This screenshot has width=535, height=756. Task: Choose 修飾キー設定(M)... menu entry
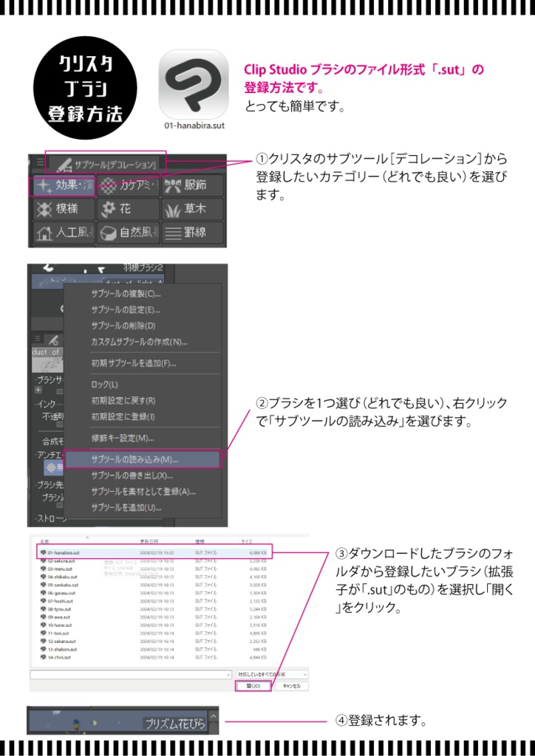143,439
